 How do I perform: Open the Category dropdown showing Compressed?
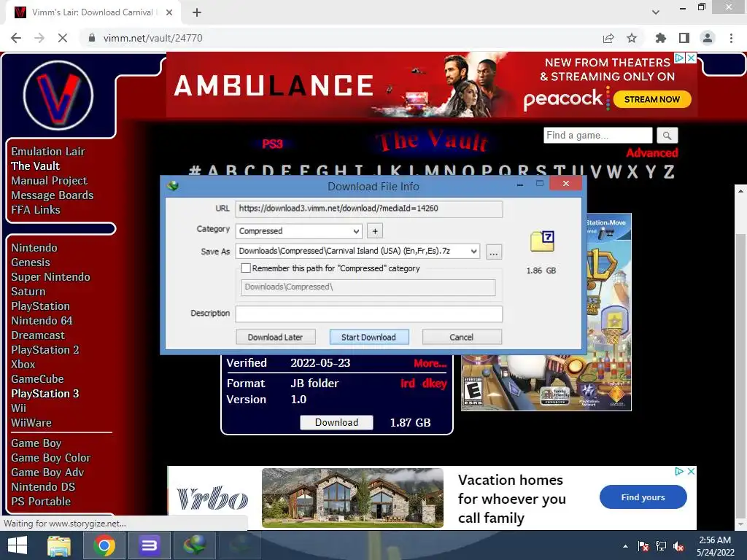coord(298,231)
